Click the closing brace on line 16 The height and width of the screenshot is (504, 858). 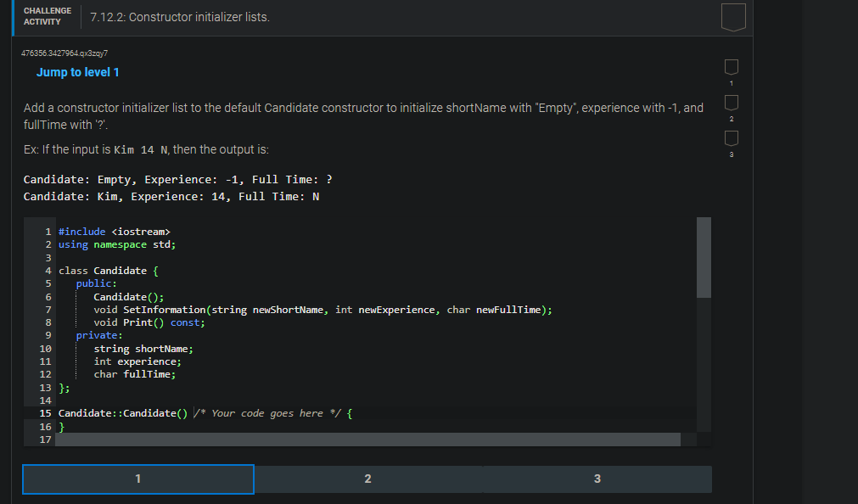[x=62, y=426]
